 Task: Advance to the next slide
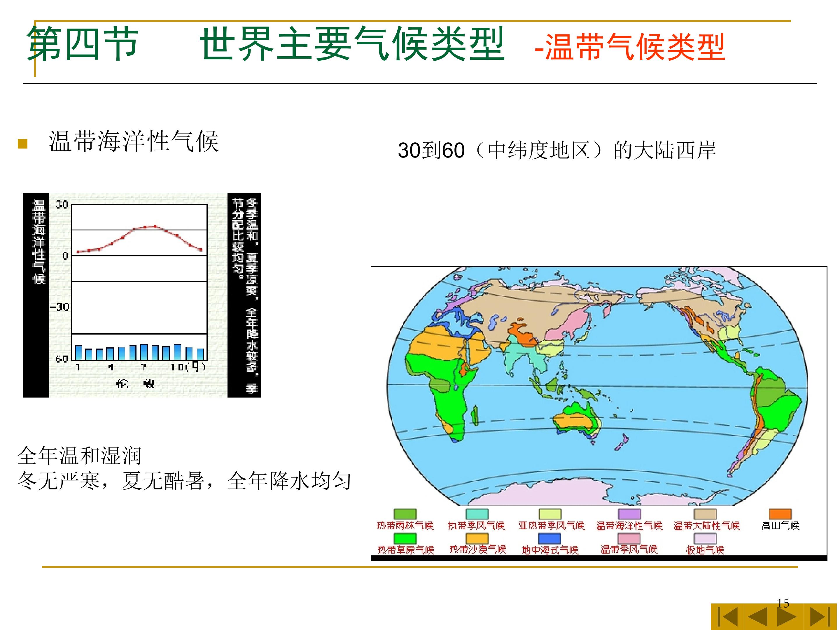pos(787,617)
